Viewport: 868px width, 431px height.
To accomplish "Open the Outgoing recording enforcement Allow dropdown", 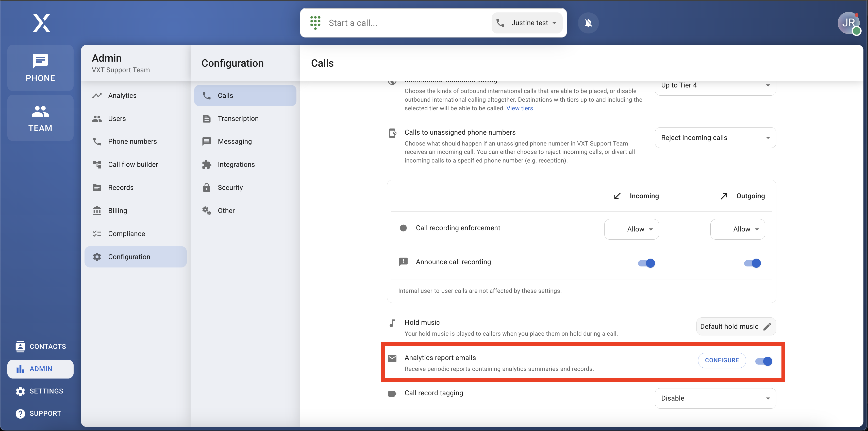I will [737, 229].
